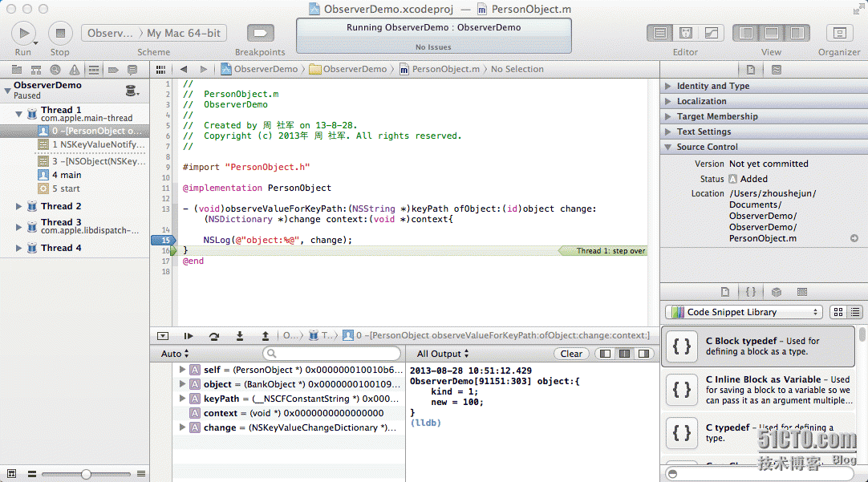Viewport: 868px width, 482px height.
Task: Expand Thread 3
Action: coord(18,226)
